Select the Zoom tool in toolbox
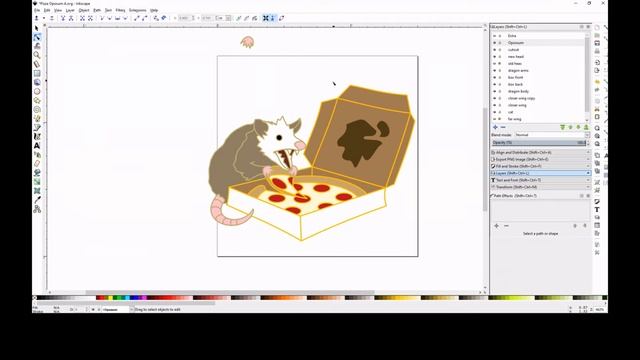Image resolution: width=640 pixels, height=360 pixels. pyautogui.click(x=37, y=55)
